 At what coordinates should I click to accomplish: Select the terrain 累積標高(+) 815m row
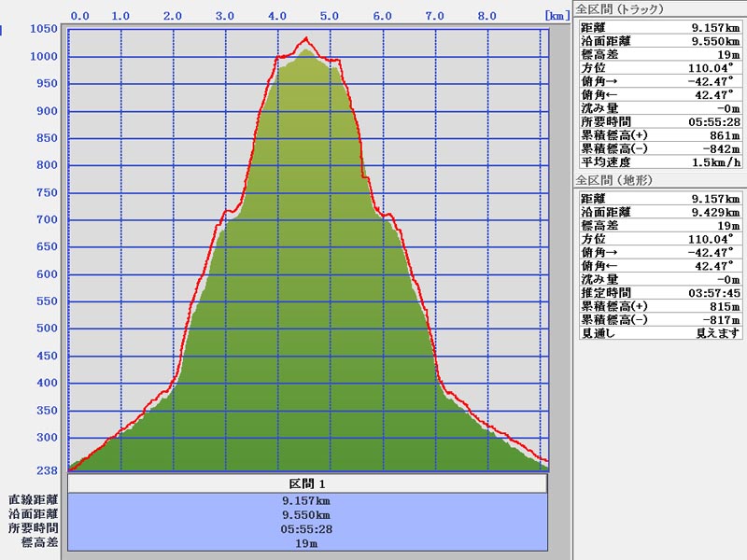point(660,306)
